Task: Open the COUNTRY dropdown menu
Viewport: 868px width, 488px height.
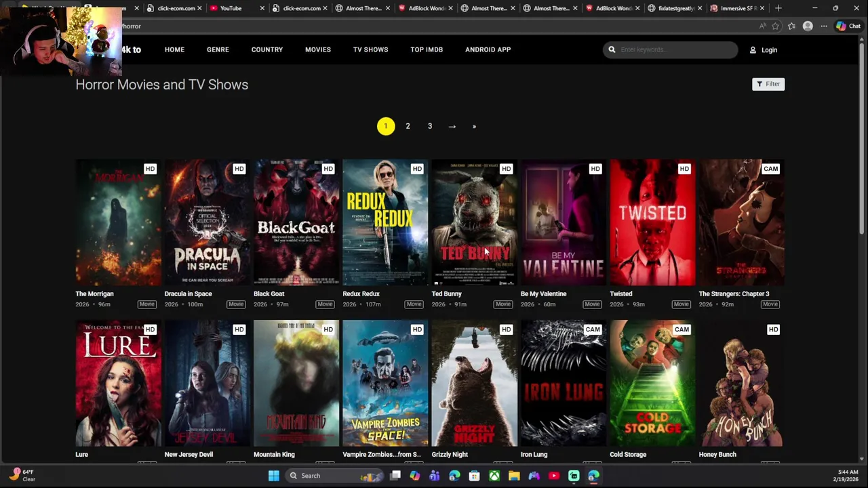Action: point(267,49)
